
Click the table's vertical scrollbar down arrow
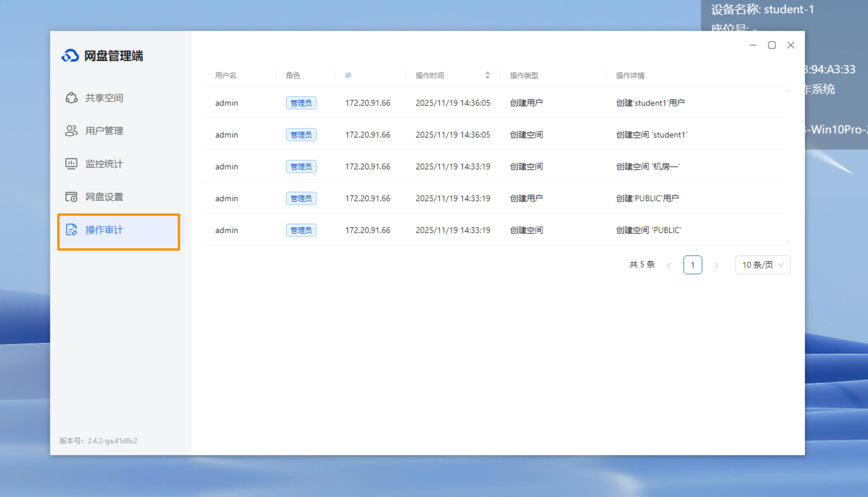coord(787,242)
